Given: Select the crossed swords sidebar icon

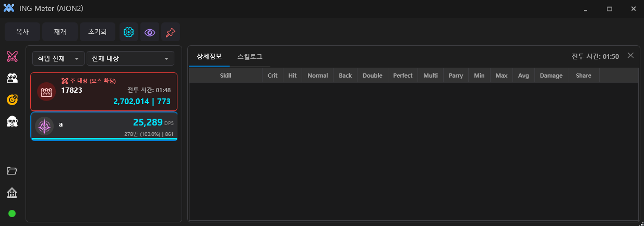Looking at the screenshot, I should point(13,56).
